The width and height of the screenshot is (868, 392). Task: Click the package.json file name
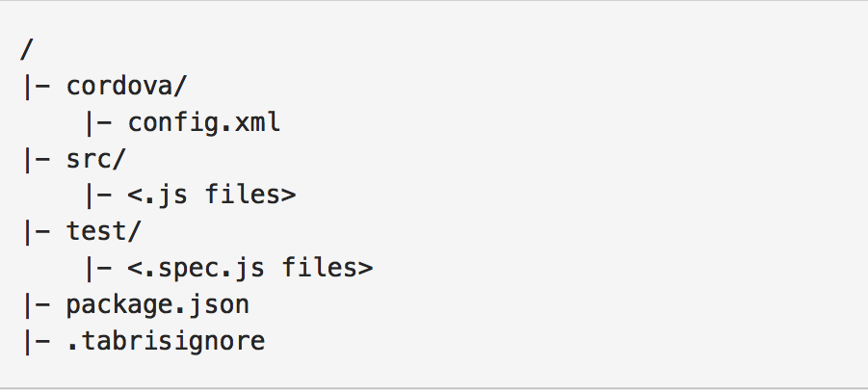(158, 305)
